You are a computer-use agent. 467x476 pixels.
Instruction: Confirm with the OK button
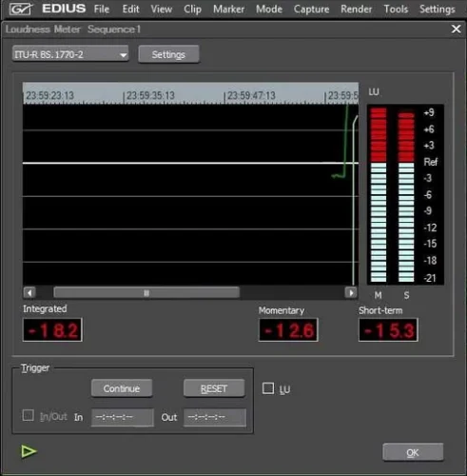coord(413,452)
